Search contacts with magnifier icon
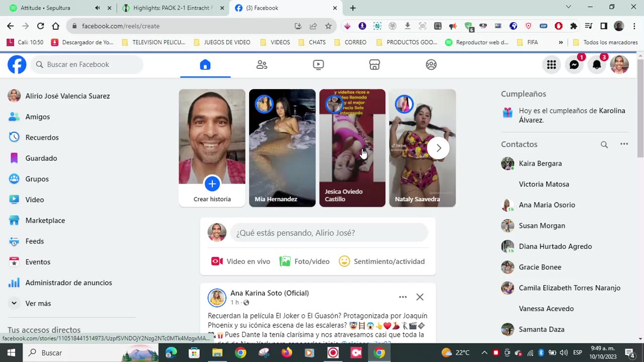Viewport: 644px width, 362px height. [604, 144]
